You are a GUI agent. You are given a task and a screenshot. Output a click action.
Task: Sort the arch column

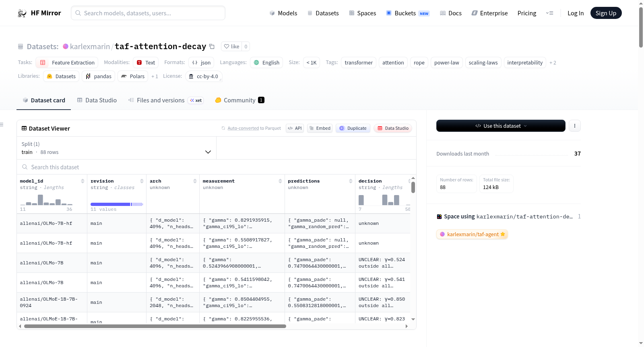point(195,181)
